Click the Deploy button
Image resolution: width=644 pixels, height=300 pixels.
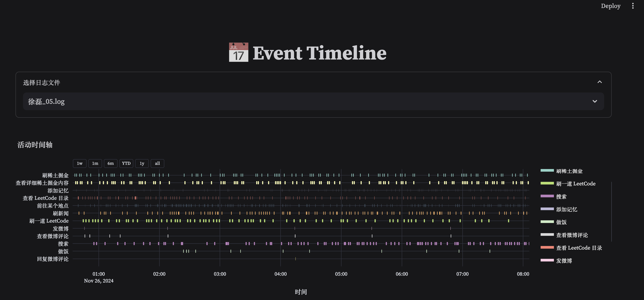click(611, 6)
